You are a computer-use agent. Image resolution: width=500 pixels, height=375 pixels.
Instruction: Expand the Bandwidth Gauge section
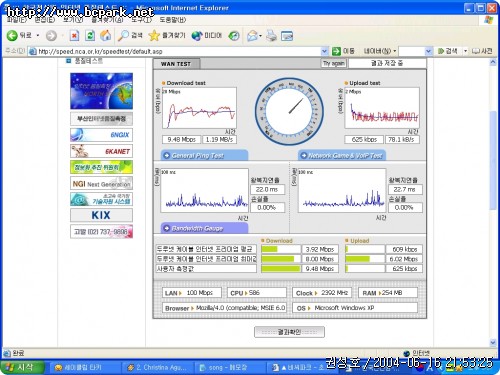tap(204, 228)
